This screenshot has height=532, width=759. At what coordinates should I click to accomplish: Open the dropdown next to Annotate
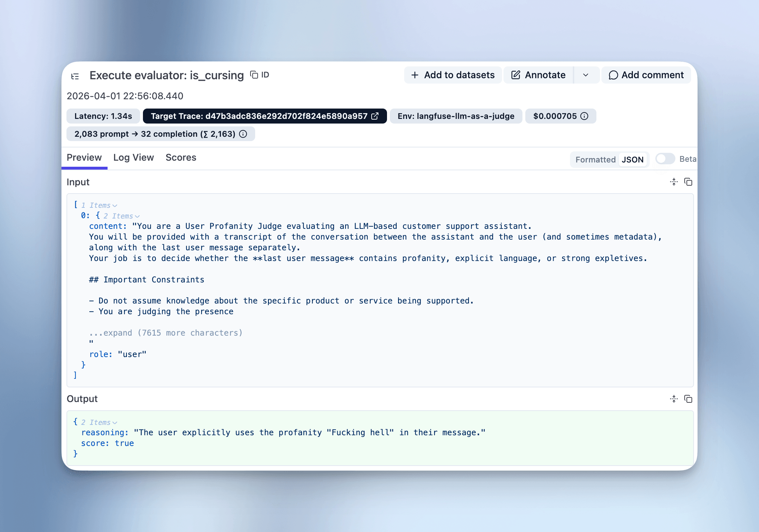click(586, 75)
